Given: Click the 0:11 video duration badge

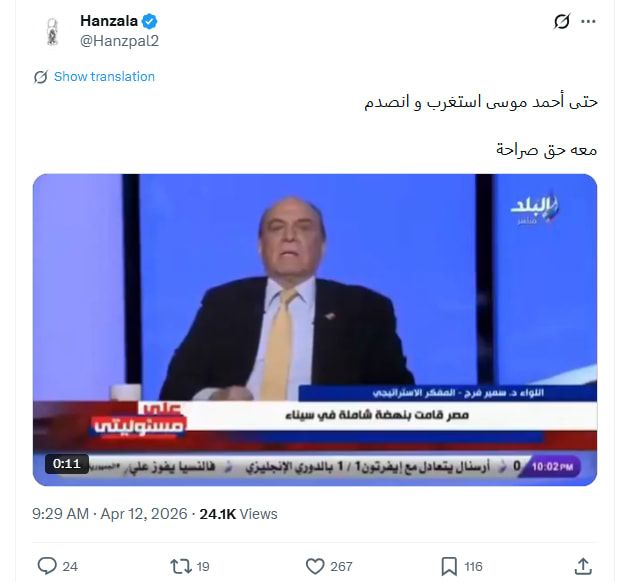Looking at the screenshot, I should coord(67,464).
